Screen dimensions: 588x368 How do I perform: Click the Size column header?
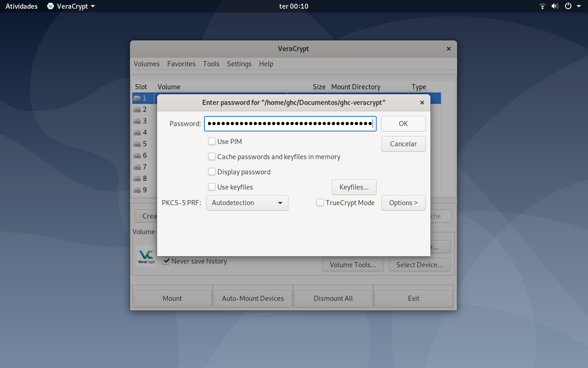click(x=308, y=87)
